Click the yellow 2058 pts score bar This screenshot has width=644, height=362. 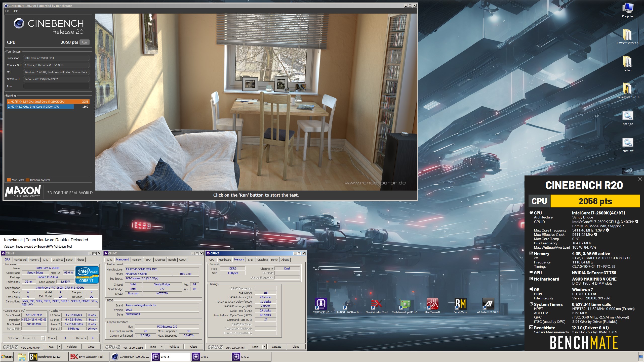pos(595,201)
